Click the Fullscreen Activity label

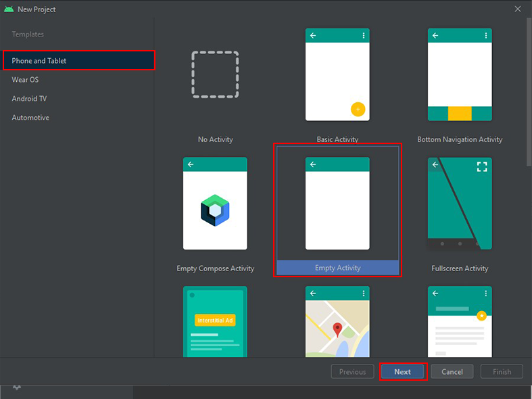[x=460, y=268]
